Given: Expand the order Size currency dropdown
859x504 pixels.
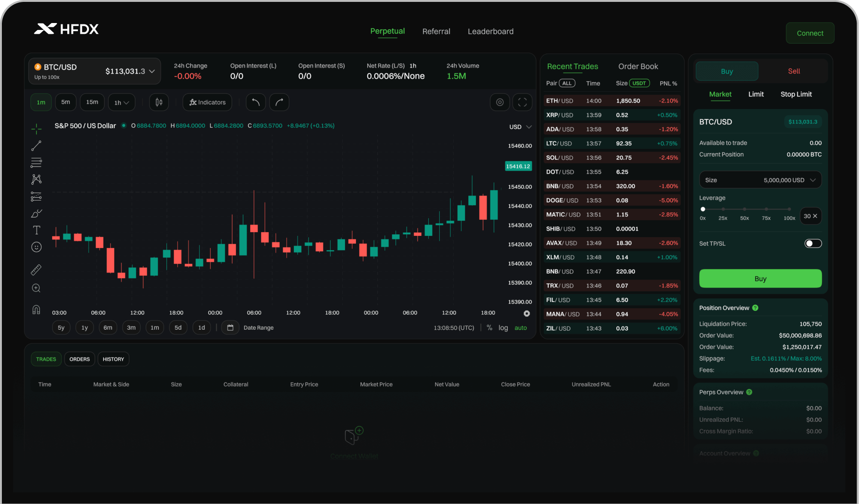Looking at the screenshot, I should (813, 179).
